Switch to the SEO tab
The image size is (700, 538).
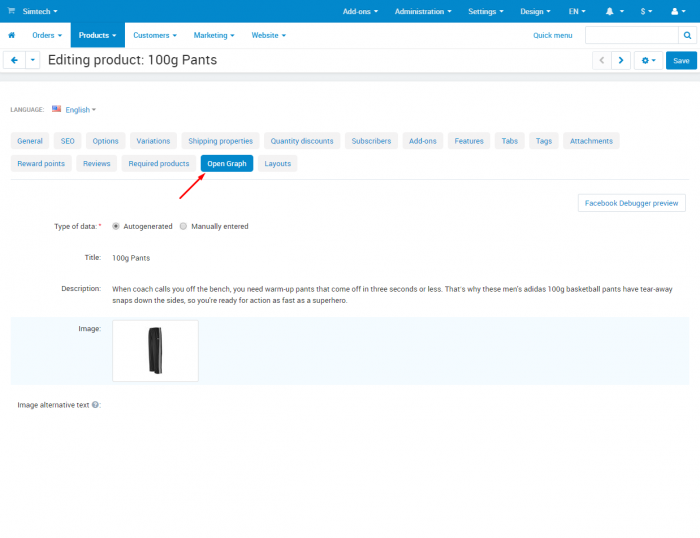pos(67,141)
